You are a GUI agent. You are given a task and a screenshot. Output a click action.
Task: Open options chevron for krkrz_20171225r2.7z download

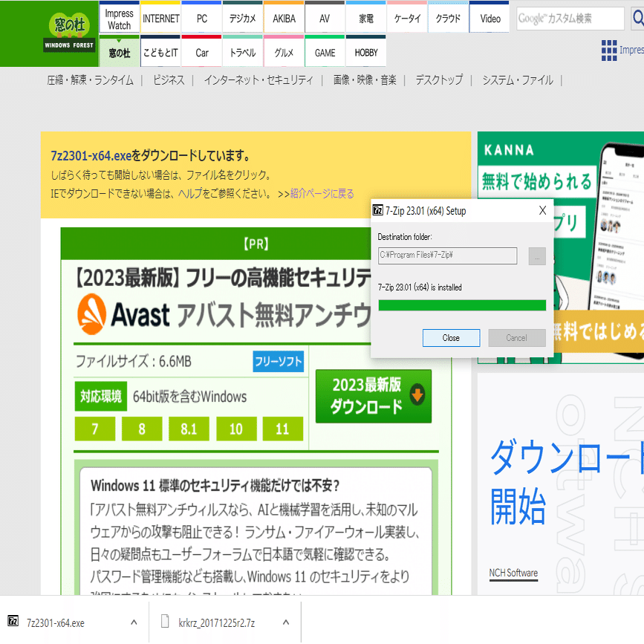(286, 622)
